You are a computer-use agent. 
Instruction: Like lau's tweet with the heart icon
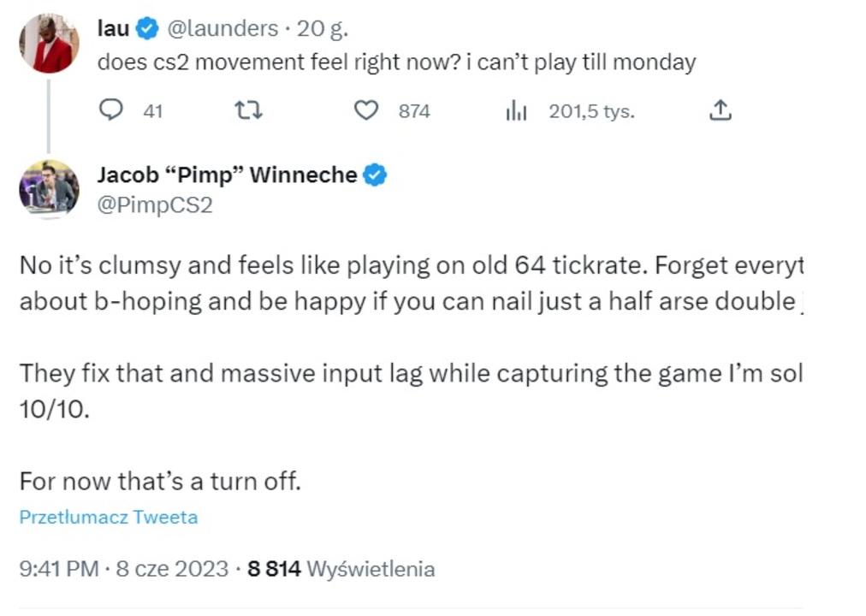pos(366,110)
